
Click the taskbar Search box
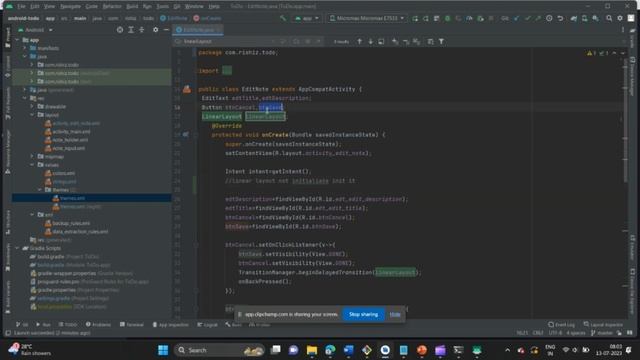219,350
